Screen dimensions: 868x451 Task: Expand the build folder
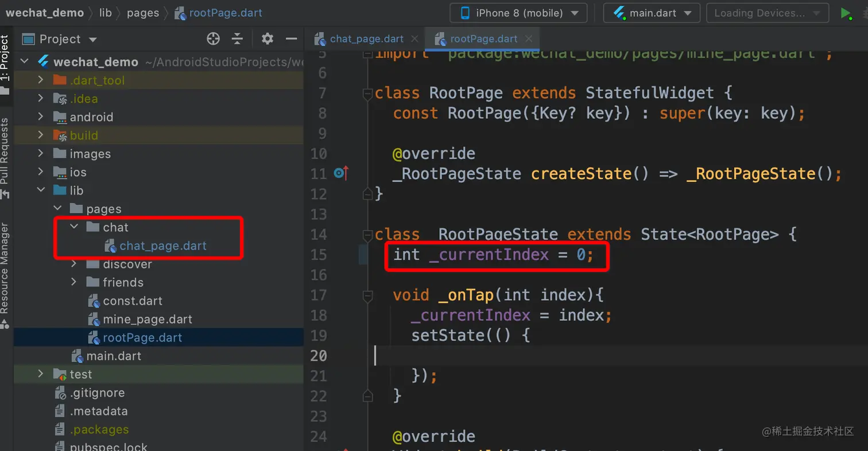[x=41, y=135]
